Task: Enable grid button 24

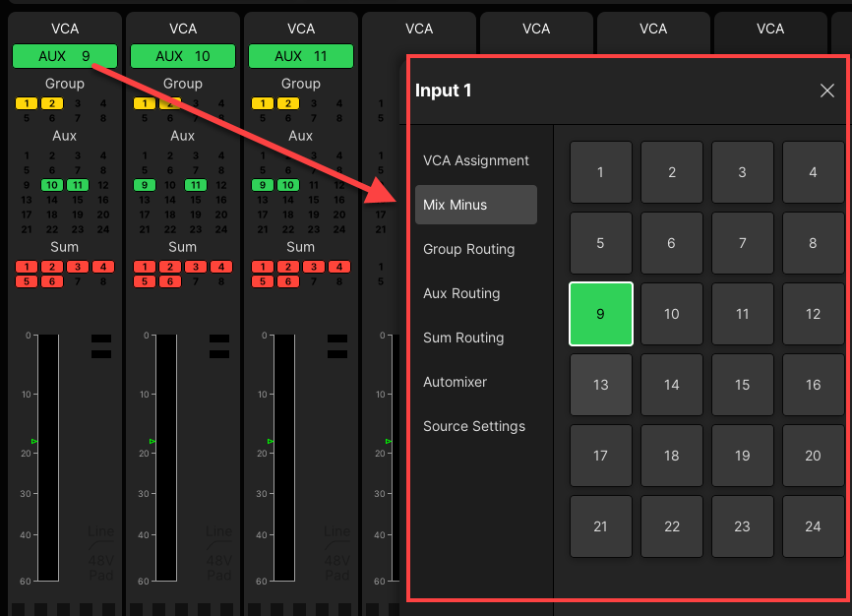Action: pyautogui.click(x=813, y=526)
